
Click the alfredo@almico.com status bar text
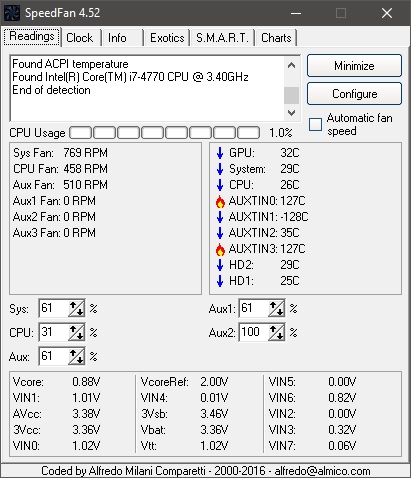pos(322,471)
